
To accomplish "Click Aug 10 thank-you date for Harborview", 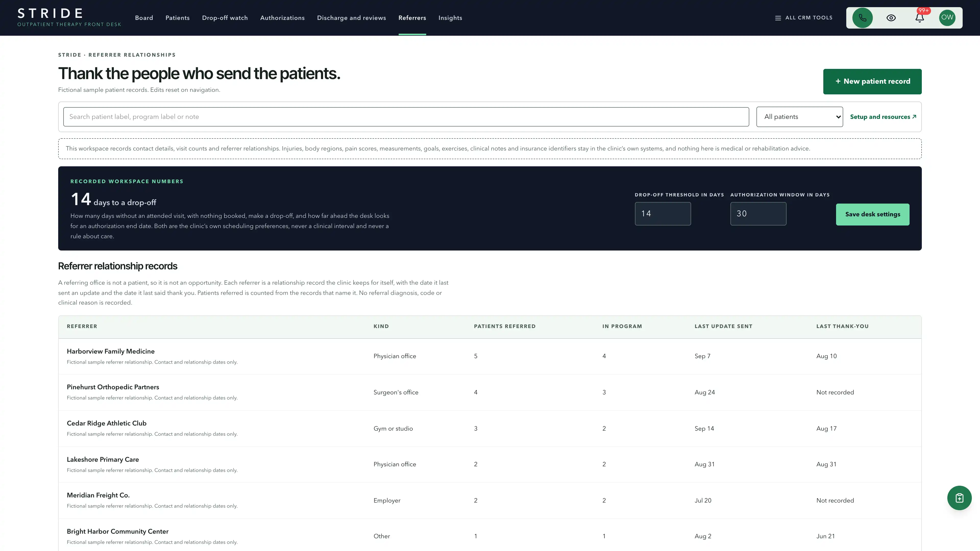I will point(826,356).
